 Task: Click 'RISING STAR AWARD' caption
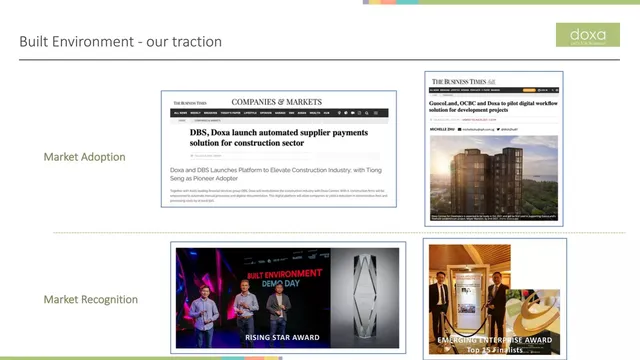282,338
